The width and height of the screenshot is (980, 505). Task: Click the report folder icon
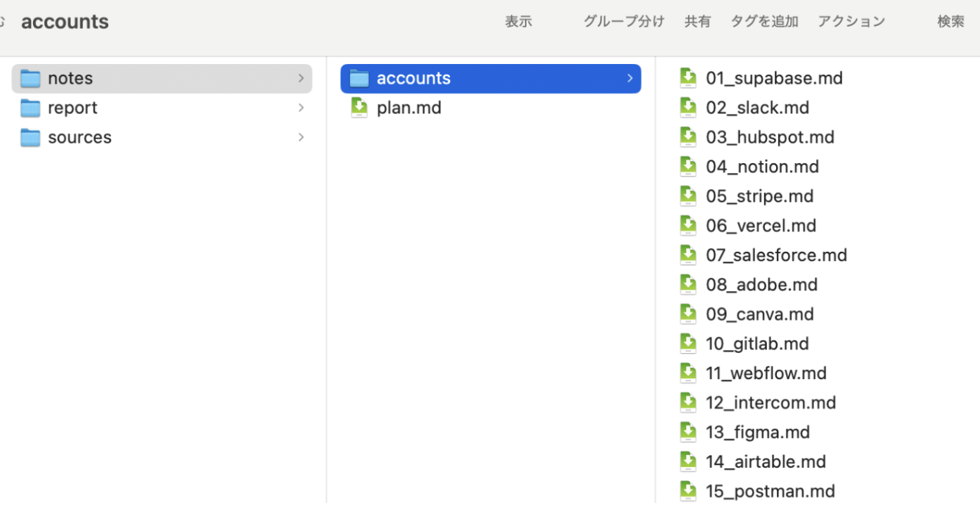[30, 108]
